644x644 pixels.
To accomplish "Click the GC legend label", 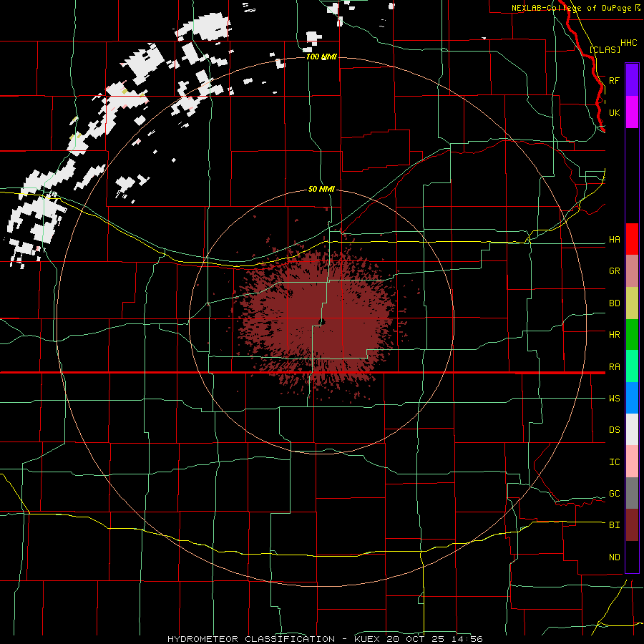I will 614,494.
